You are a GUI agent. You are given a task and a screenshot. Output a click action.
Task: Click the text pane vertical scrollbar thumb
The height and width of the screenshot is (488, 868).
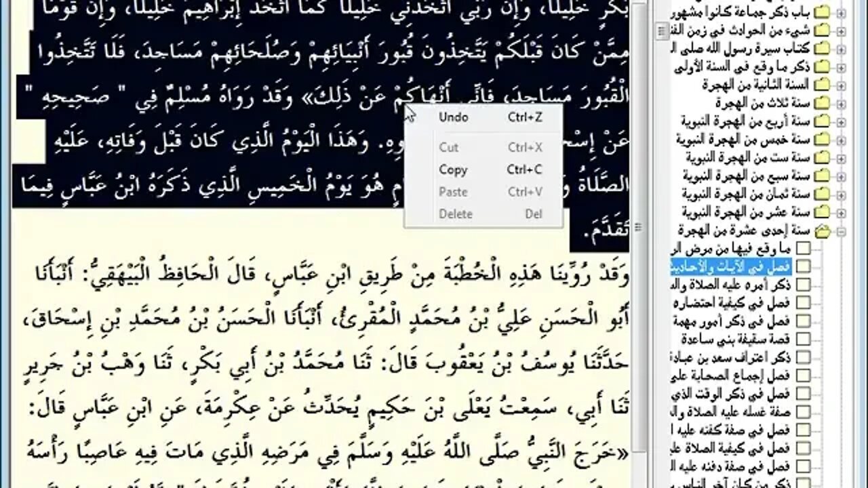(637, 227)
